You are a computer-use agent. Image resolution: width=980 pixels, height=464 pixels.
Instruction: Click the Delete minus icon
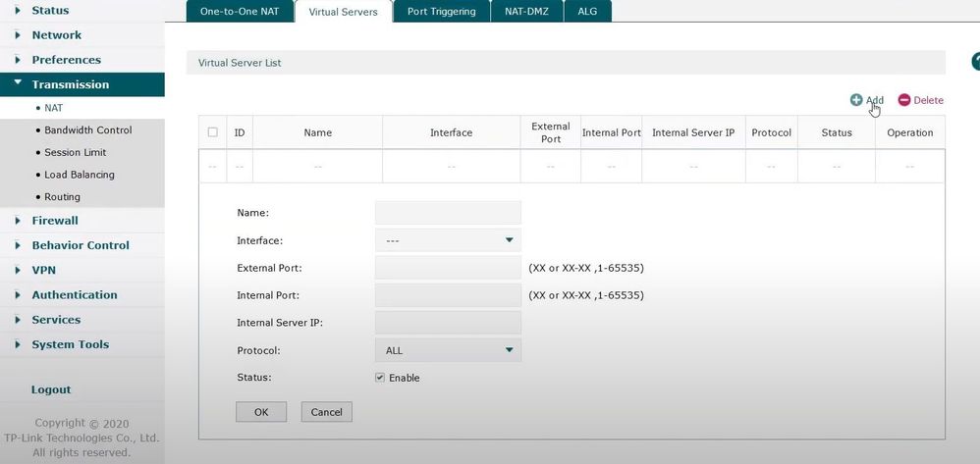[x=904, y=100]
